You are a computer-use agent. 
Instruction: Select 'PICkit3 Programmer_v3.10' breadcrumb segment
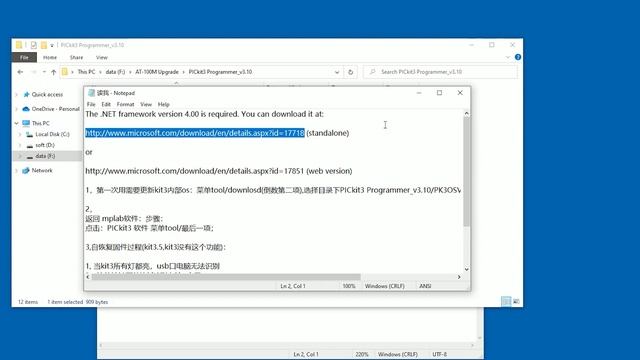(220, 72)
